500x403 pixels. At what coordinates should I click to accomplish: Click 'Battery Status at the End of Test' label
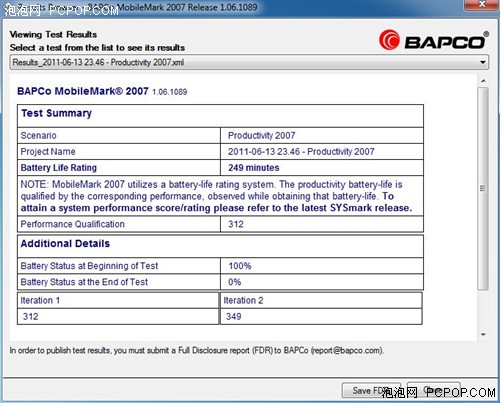click(x=84, y=282)
